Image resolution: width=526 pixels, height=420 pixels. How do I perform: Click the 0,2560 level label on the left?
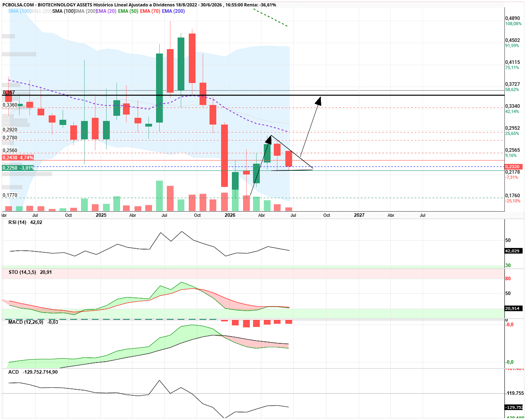[10, 151]
